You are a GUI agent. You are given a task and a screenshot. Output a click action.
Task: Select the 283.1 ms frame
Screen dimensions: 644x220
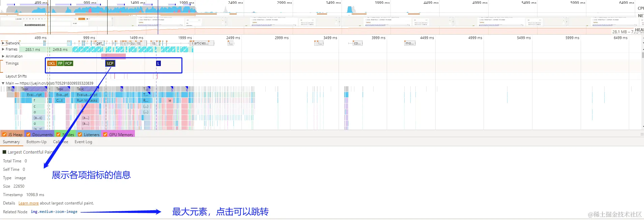pos(33,50)
